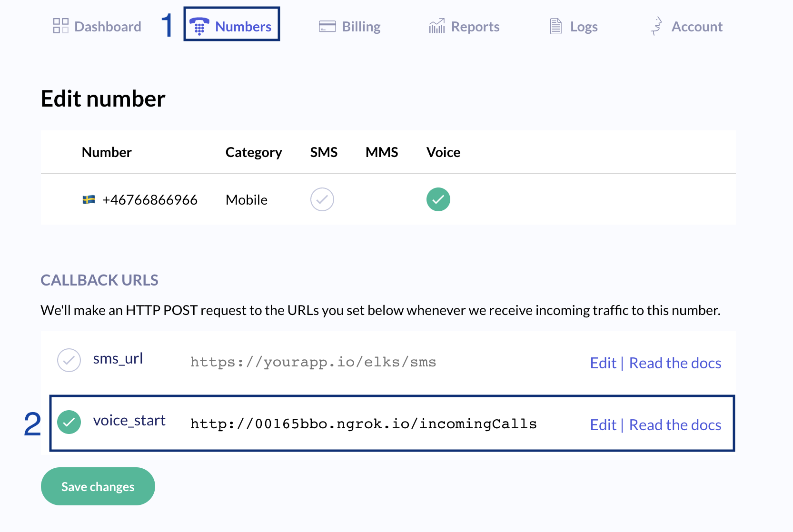Image resolution: width=793 pixels, height=532 pixels.
Task: Open Billing via the credit card icon
Action: point(327,26)
